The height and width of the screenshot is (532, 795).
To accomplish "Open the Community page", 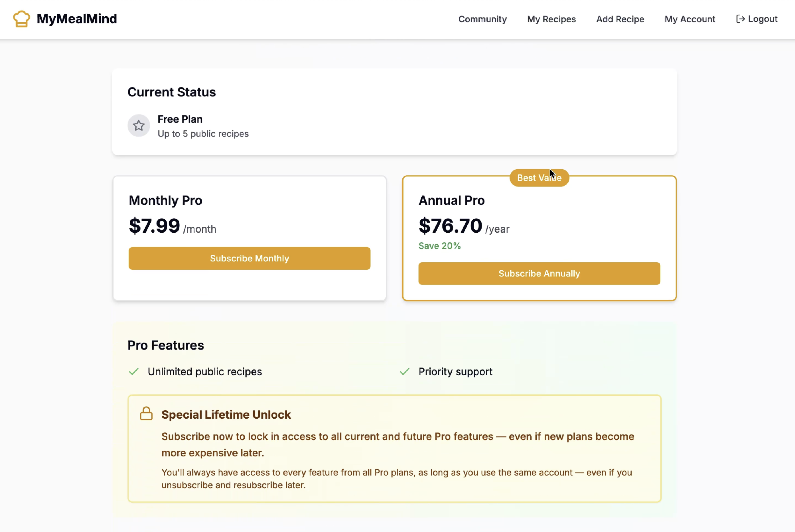I will [x=482, y=19].
